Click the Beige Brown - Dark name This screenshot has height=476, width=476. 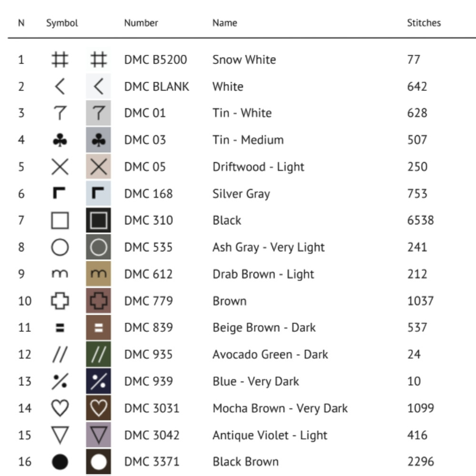click(264, 327)
